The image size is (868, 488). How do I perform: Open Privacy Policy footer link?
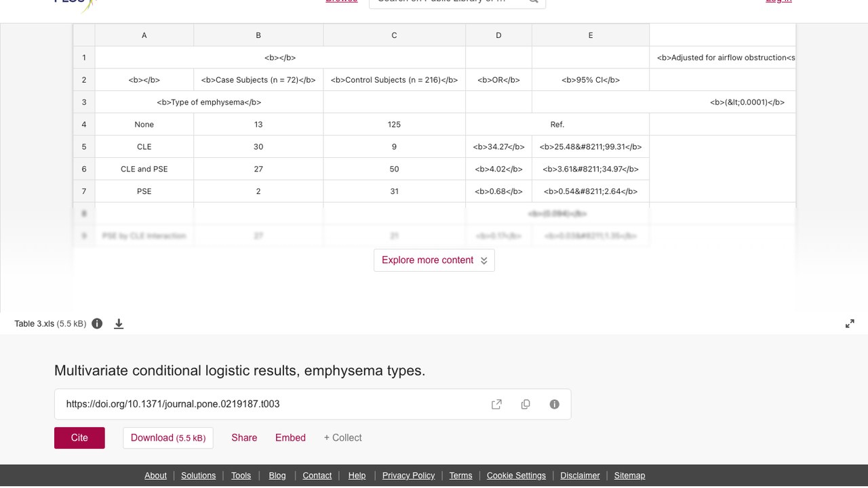tap(408, 476)
